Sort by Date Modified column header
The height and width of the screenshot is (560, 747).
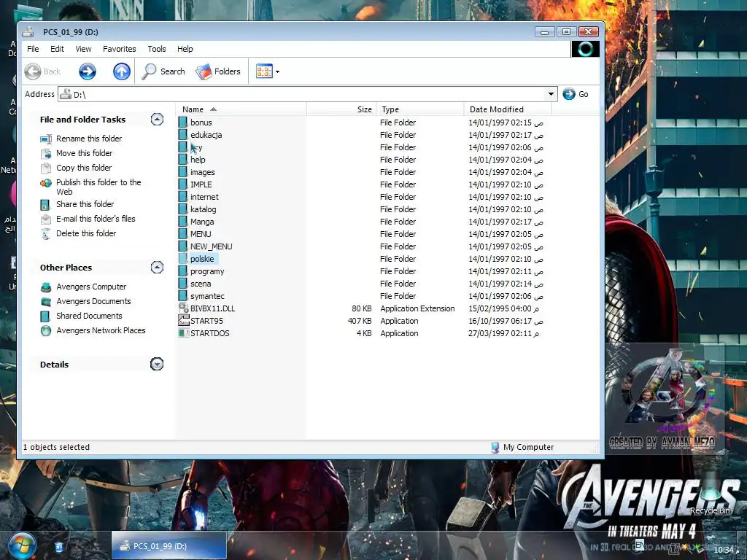(508, 109)
